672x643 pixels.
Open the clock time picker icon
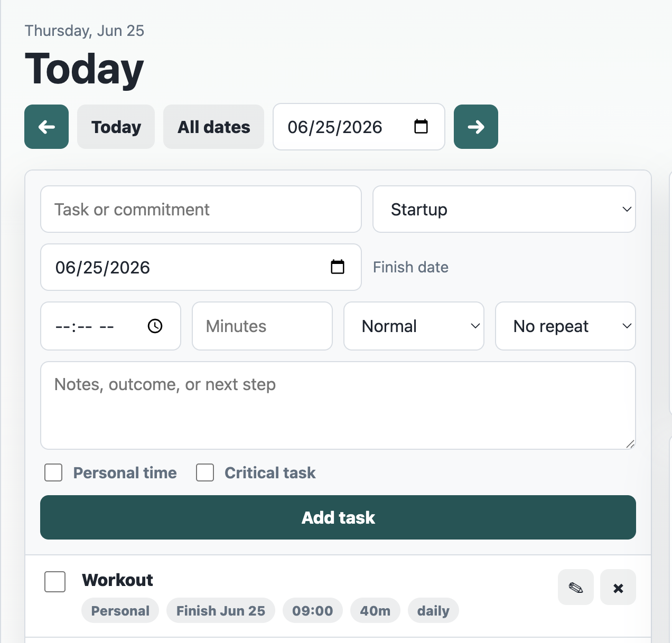click(155, 326)
